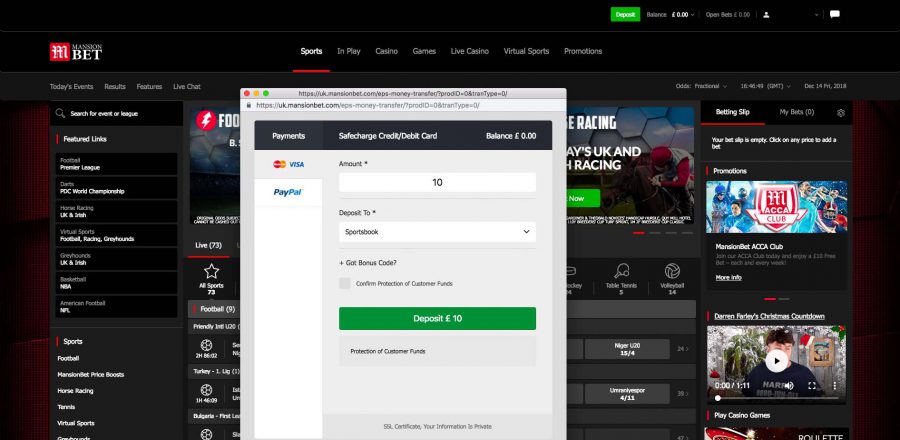This screenshot has height=440, width=900.
Task: Switch to My Bets (0) tab
Action: click(x=797, y=112)
